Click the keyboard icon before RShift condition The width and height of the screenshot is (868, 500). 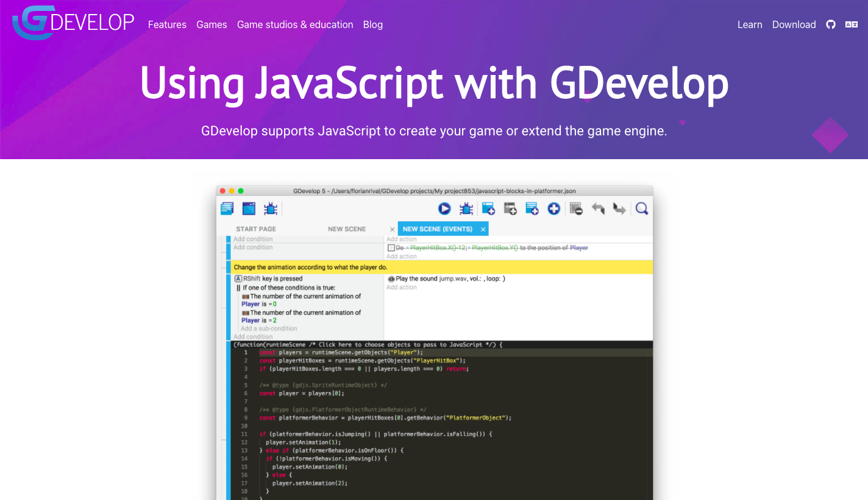tap(238, 279)
